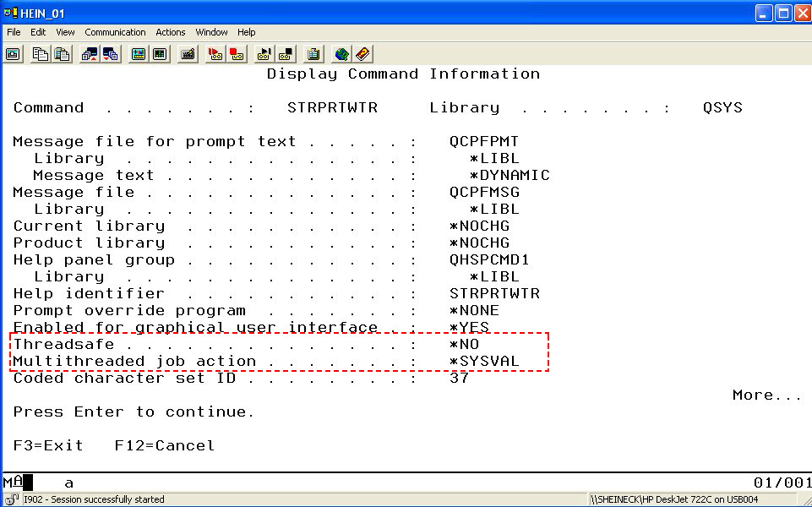Image resolution: width=812 pixels, height=507 pixels.
Task: Start Send File to Host transfer icon
Action: [x=90, y=54]
